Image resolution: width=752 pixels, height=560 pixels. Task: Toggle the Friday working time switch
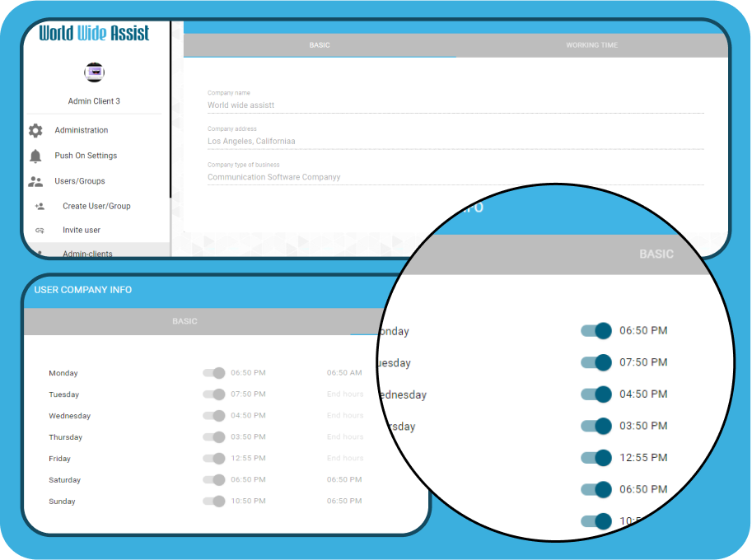(214, 459)
